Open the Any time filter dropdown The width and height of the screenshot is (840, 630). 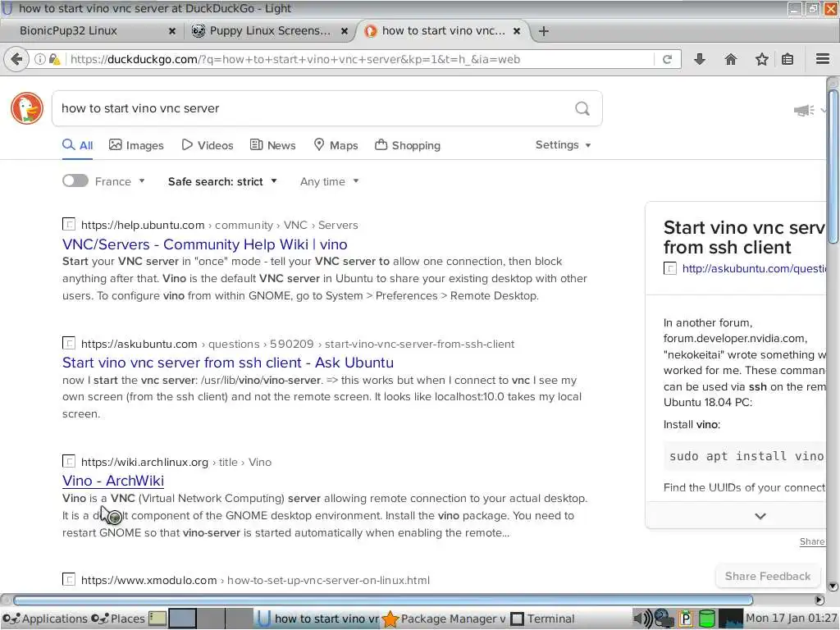click(330, 181)
